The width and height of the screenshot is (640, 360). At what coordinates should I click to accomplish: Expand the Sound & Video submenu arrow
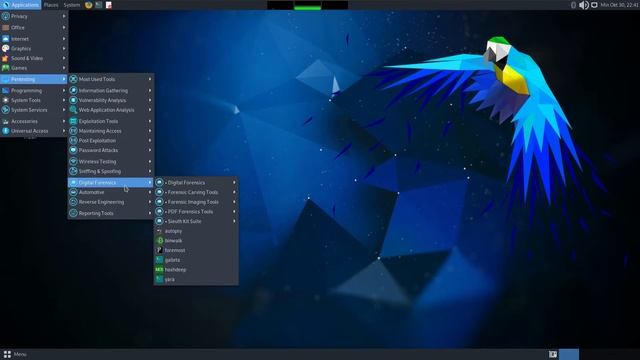64,58
